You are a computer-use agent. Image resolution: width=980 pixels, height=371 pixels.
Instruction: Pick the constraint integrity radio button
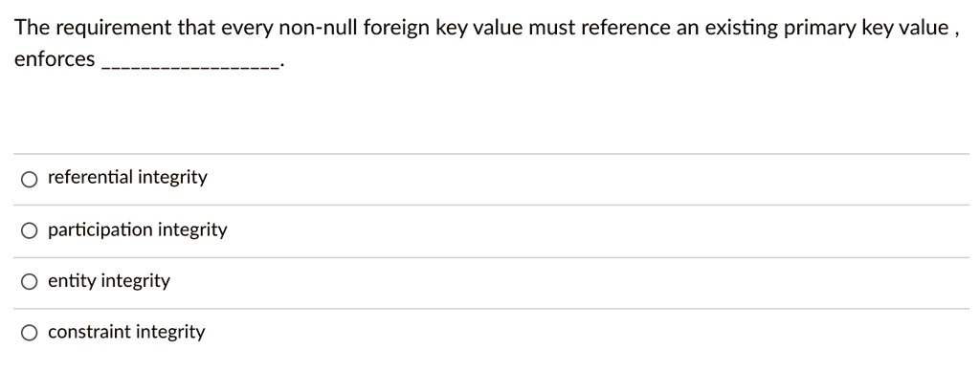pos(29,334)
